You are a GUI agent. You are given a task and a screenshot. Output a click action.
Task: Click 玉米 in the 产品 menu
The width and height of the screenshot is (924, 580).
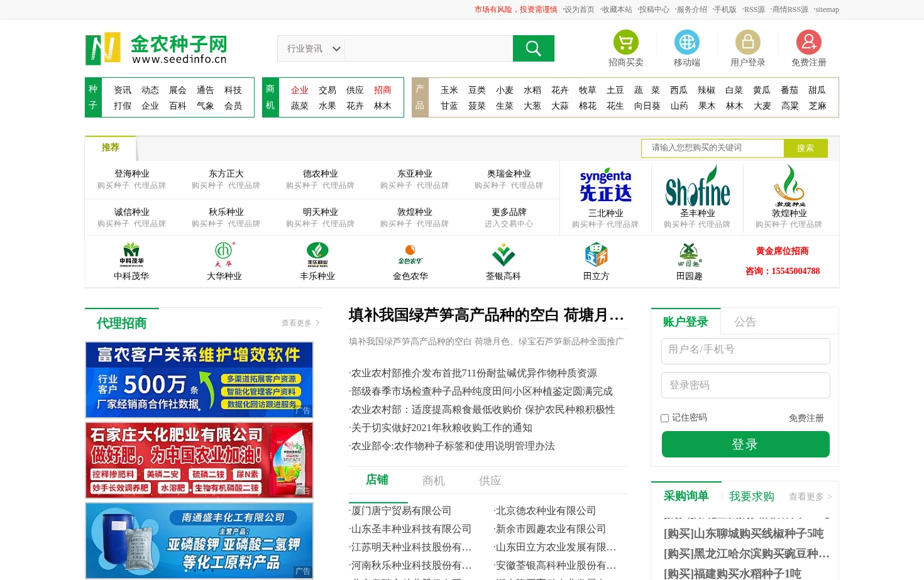click(449, 90)
